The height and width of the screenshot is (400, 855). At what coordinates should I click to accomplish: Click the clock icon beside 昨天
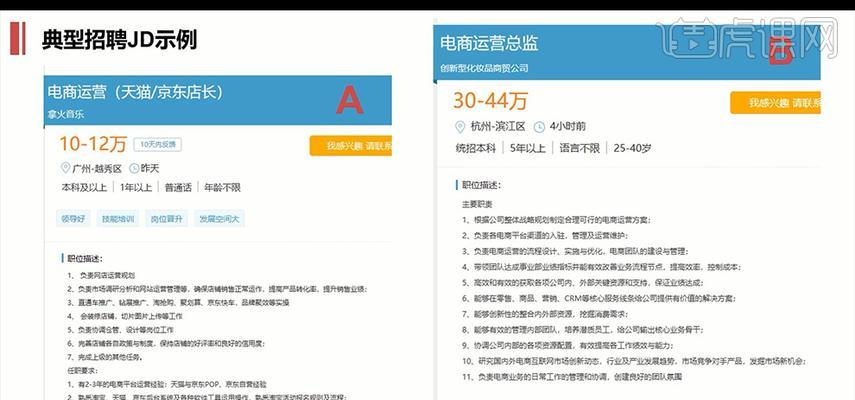[x=134, y=168]
